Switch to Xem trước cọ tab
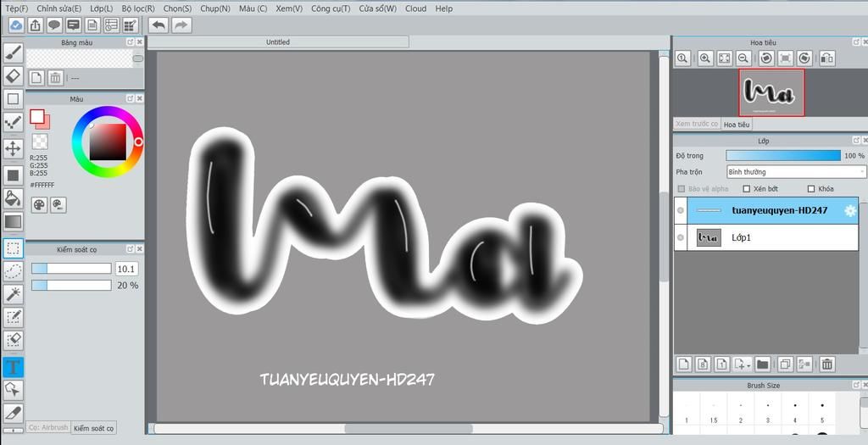Screen dimensions: 868x445 697,124
